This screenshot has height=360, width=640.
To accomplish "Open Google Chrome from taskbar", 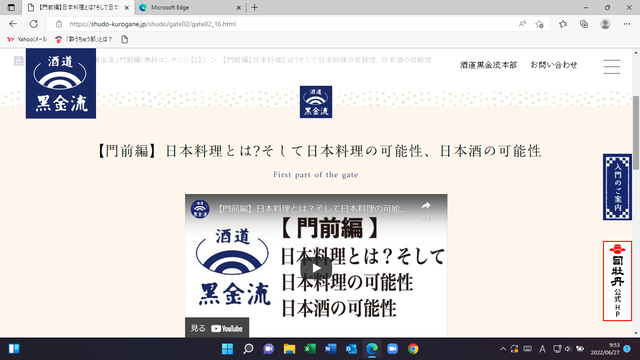I will [413, 349].
